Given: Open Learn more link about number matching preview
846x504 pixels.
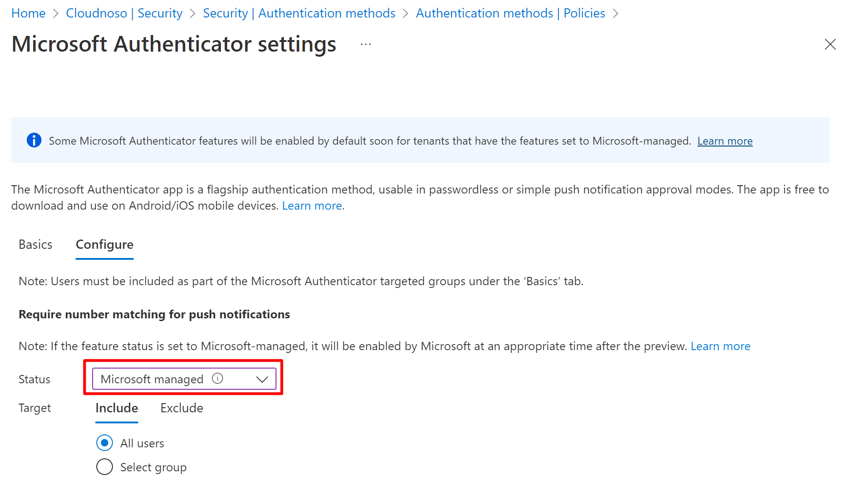Looking at the screenshot, I should pyautogui.click(x=720, y=346).
